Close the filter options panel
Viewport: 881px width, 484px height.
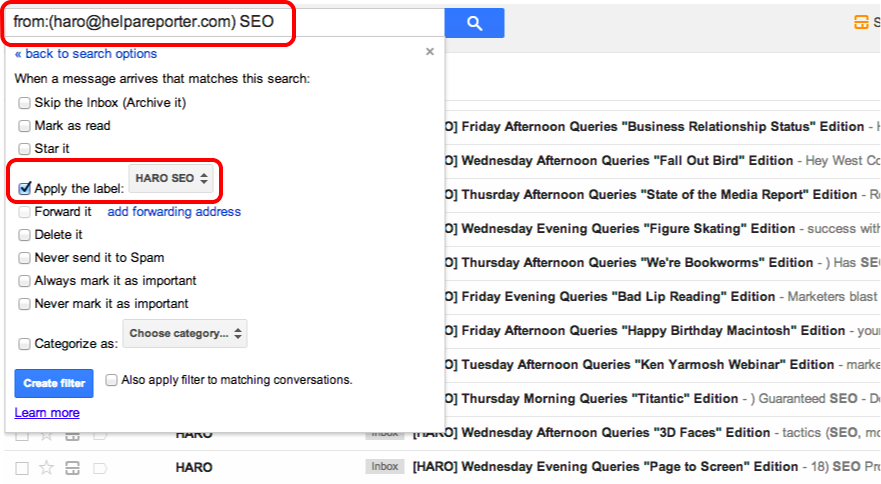[430, 51]
